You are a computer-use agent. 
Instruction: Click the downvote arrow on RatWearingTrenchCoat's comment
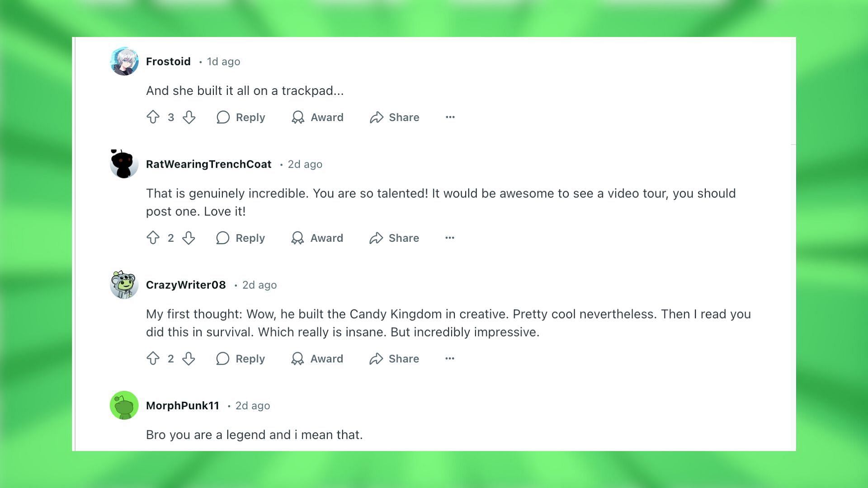coord(189,238)
